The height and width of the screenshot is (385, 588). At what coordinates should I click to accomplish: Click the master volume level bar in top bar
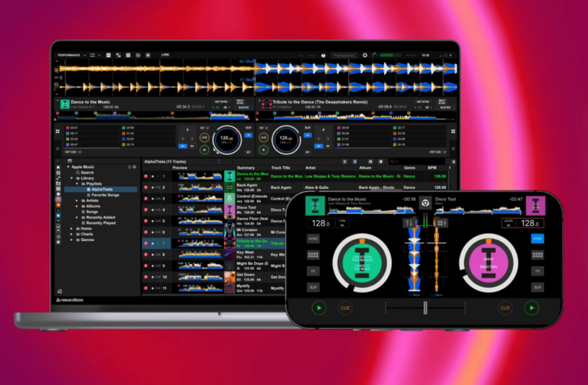pos(390,55)
